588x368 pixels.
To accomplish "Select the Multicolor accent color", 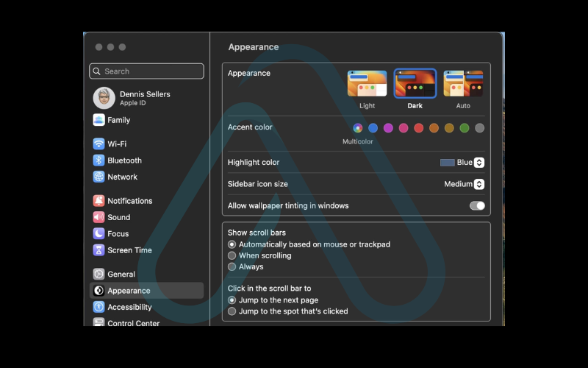I will pyautogui.click(x=358, y=128).
